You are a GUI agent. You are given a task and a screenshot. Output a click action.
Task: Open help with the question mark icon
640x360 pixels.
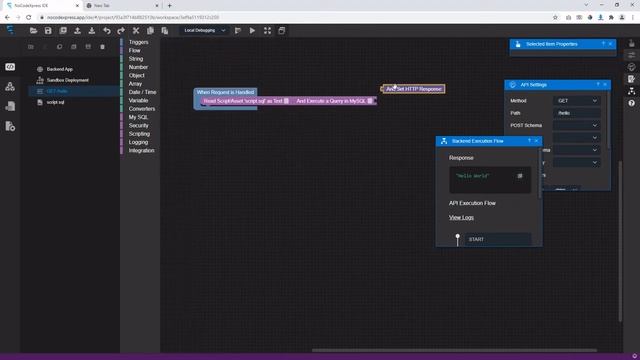631,103
